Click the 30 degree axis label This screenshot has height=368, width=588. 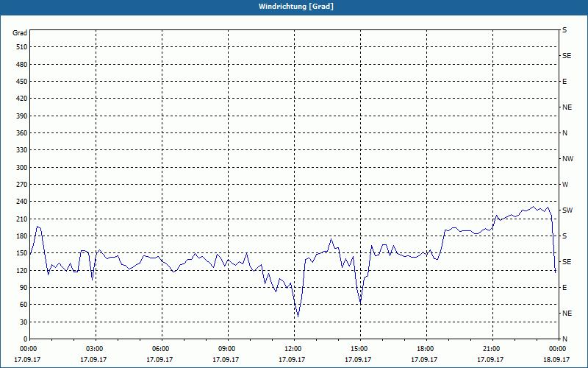pyautogui.click(x=24, y=322)
